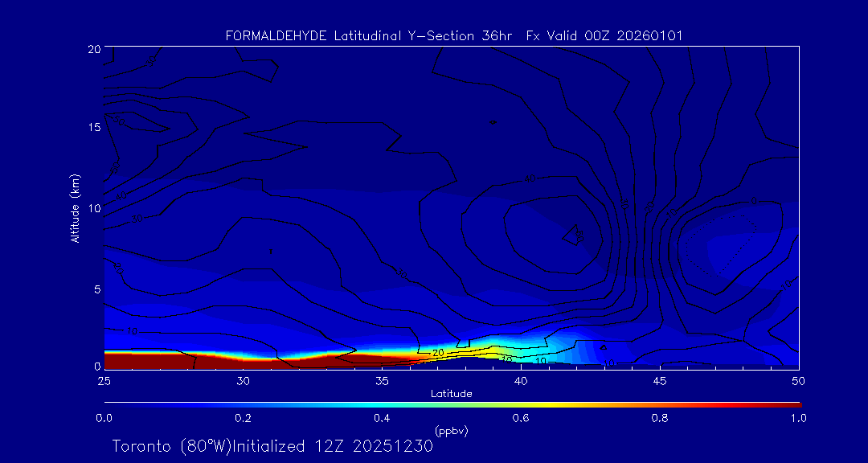Click the Toronto (80°W) initialization caption
The width and height of the screenshot is (868, 463).
pos(272,446)
